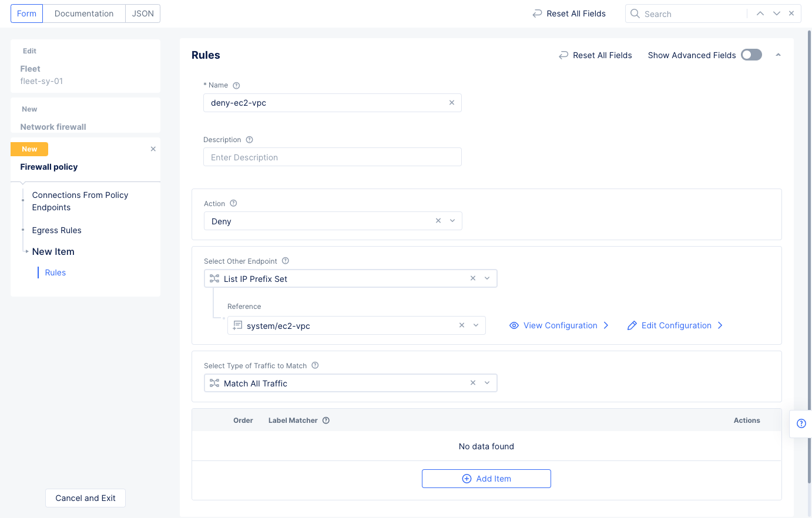Clear the deny-ec2-vpc name field
Viewport: 812px width, 518px height.
(452, 103)
